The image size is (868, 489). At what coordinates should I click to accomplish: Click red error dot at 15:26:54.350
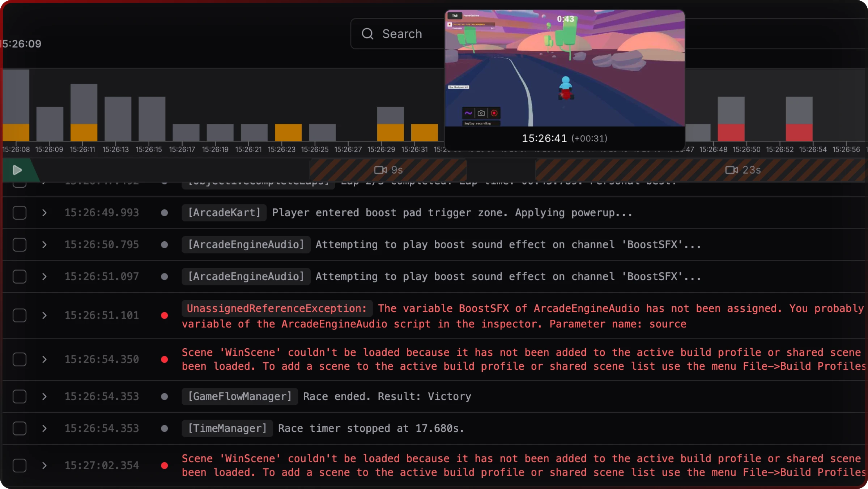tap(165, 359)
